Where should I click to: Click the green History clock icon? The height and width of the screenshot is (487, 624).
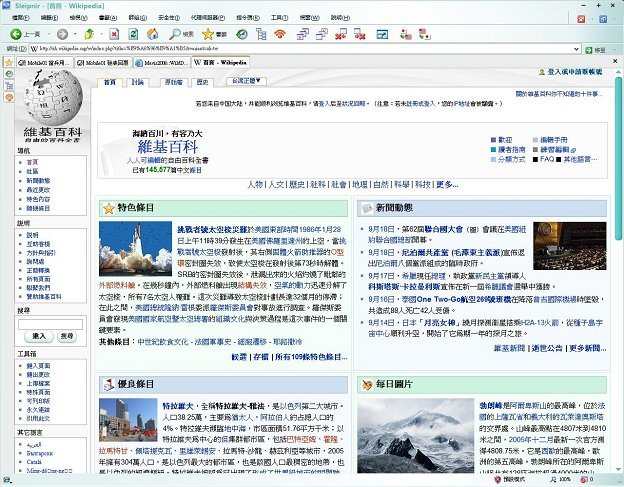coord(242,34)
